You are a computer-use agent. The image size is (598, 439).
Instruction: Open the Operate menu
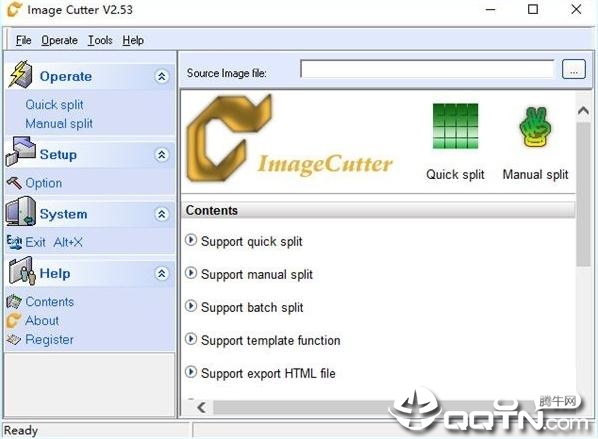[59, 40]
